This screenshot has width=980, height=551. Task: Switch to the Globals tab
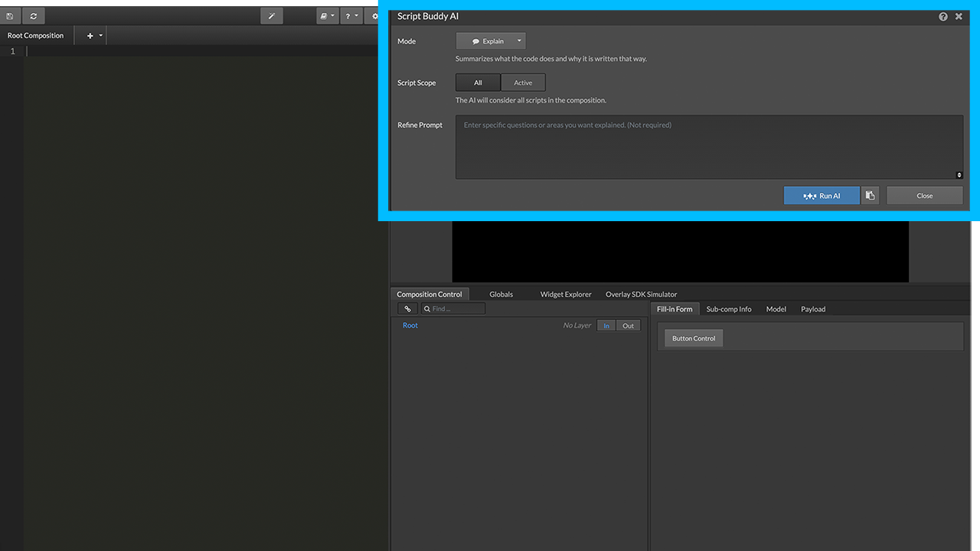click(x=501, y=294)
